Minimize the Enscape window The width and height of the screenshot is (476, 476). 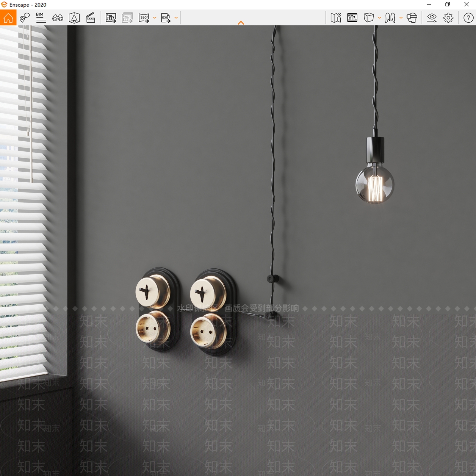pyautogui.click(x=429, y=4)
